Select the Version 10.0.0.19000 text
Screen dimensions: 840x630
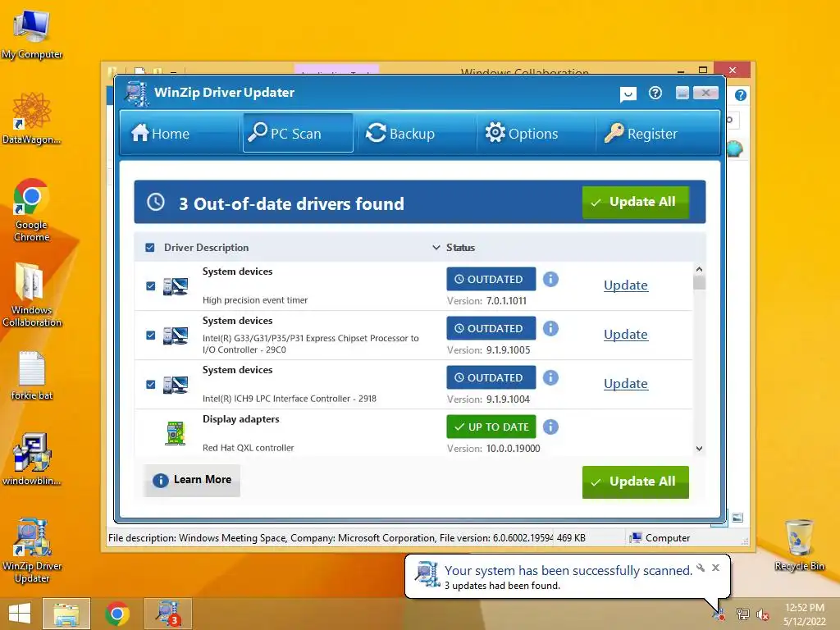point(493,449)
